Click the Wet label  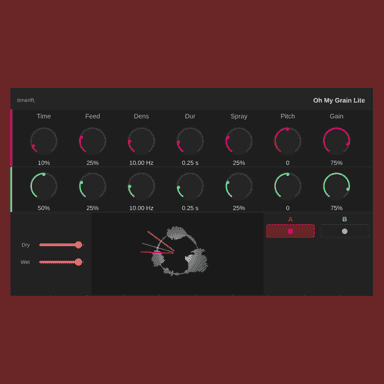[25, 262]
